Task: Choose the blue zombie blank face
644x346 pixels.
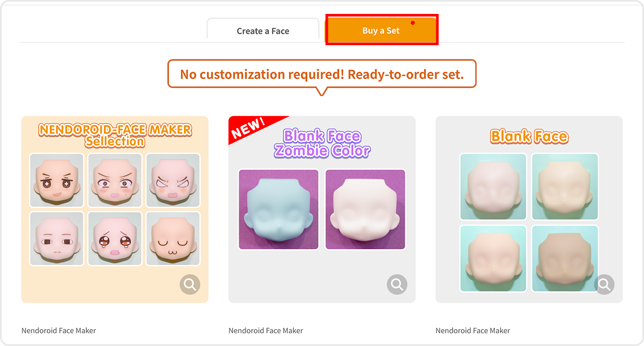Action: point(278,209)
